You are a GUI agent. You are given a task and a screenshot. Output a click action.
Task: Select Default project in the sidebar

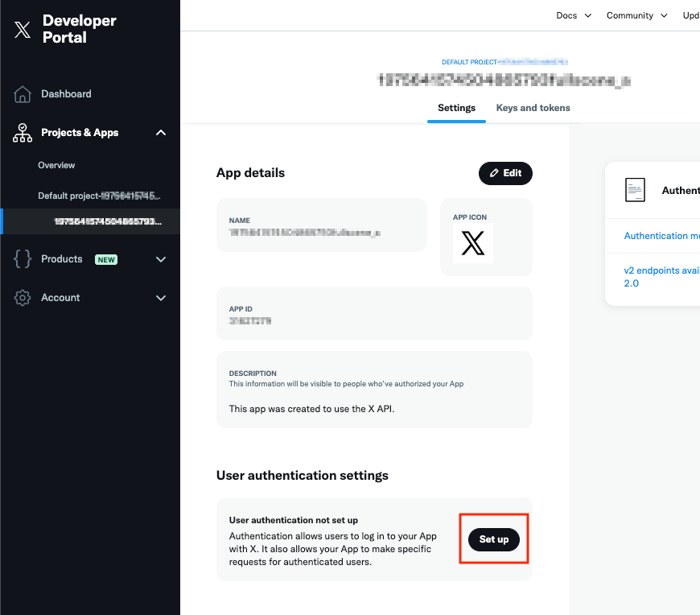point(99,196)
